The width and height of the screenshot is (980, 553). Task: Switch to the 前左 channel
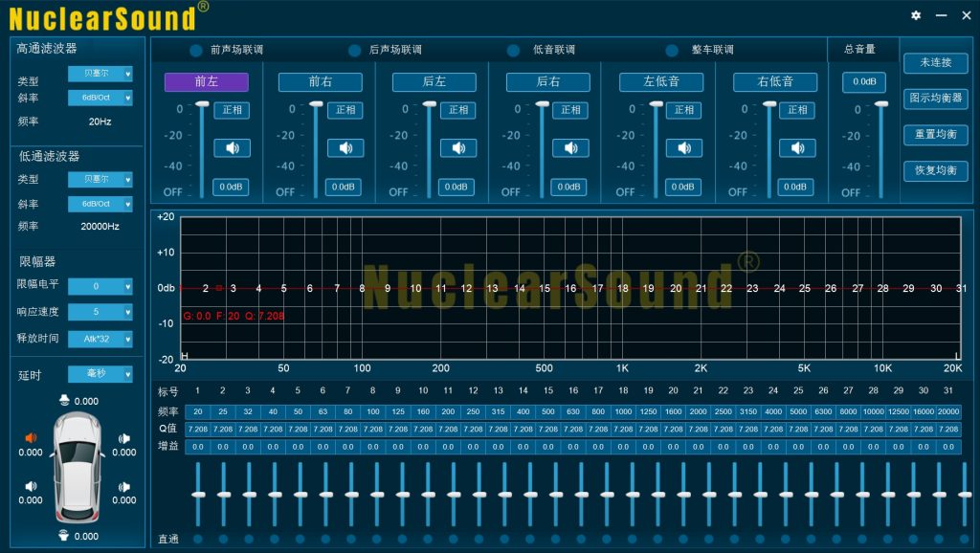tap(207, 82)
